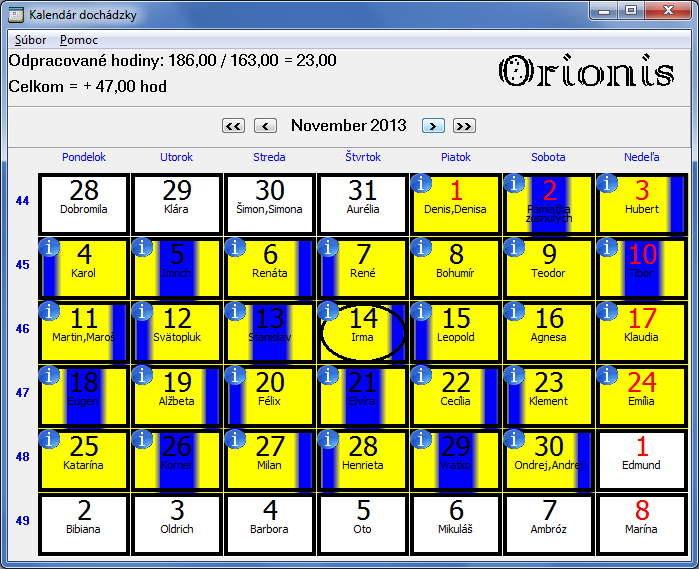Click the November 2013 month label
The height and width of the screenshot is (569, 699).
click(349, 125)
